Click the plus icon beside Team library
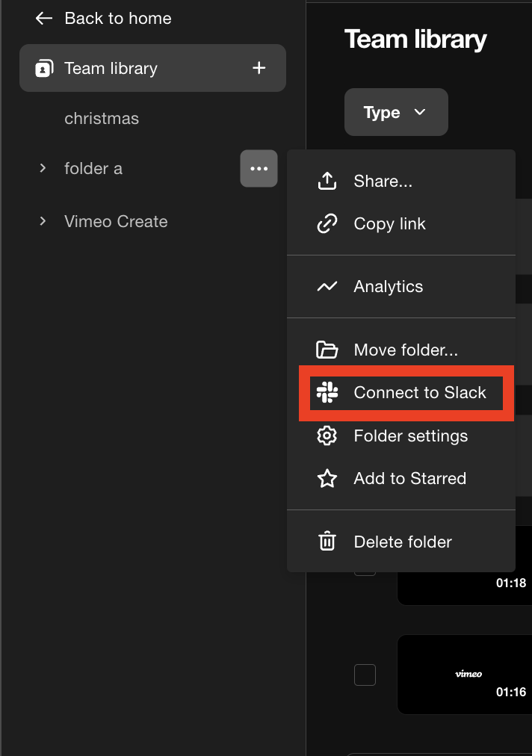 pyautogui.click(x=259, y=68)
